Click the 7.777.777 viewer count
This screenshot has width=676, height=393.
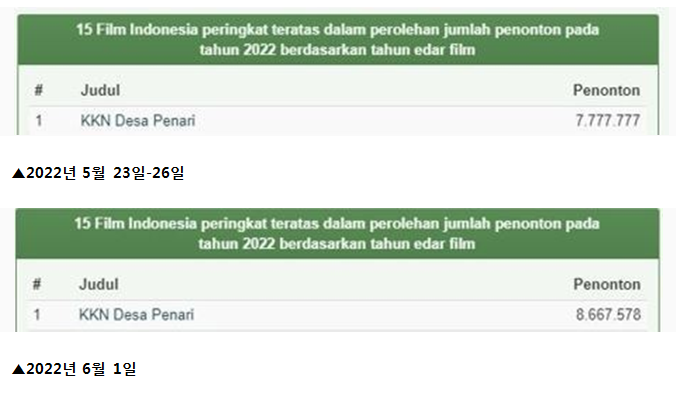coord(607,121)
